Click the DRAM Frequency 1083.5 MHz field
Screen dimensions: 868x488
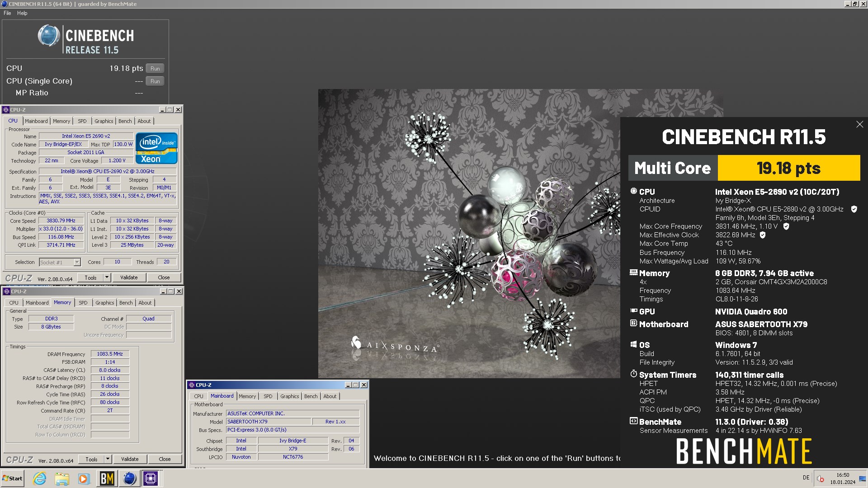click(110, 354)
